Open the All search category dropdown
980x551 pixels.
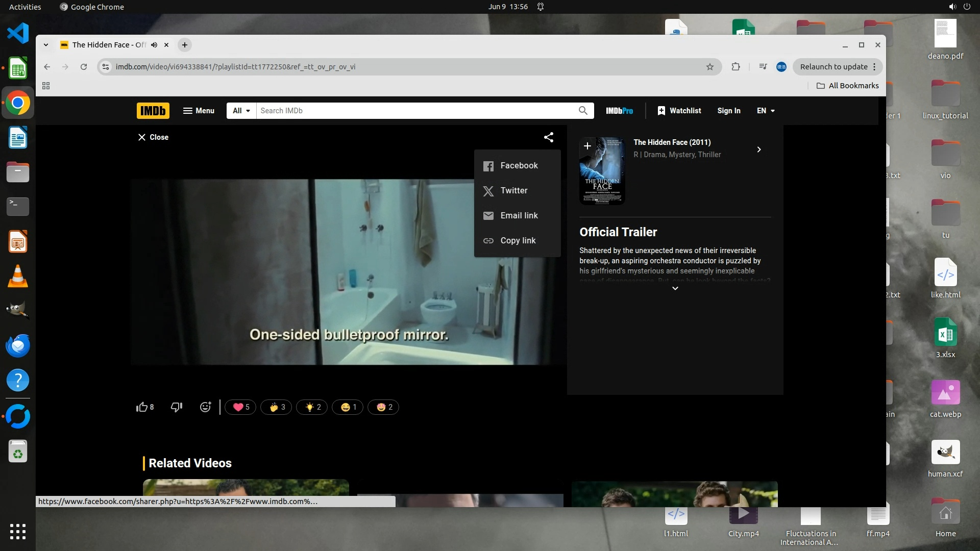241,111
